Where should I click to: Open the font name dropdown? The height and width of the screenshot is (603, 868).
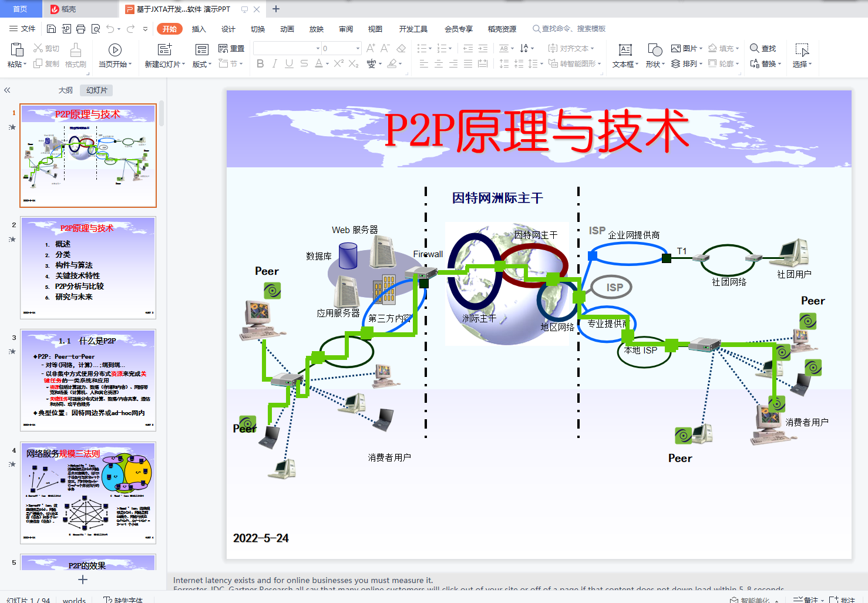pyautogui.click(x=318, y=48)
